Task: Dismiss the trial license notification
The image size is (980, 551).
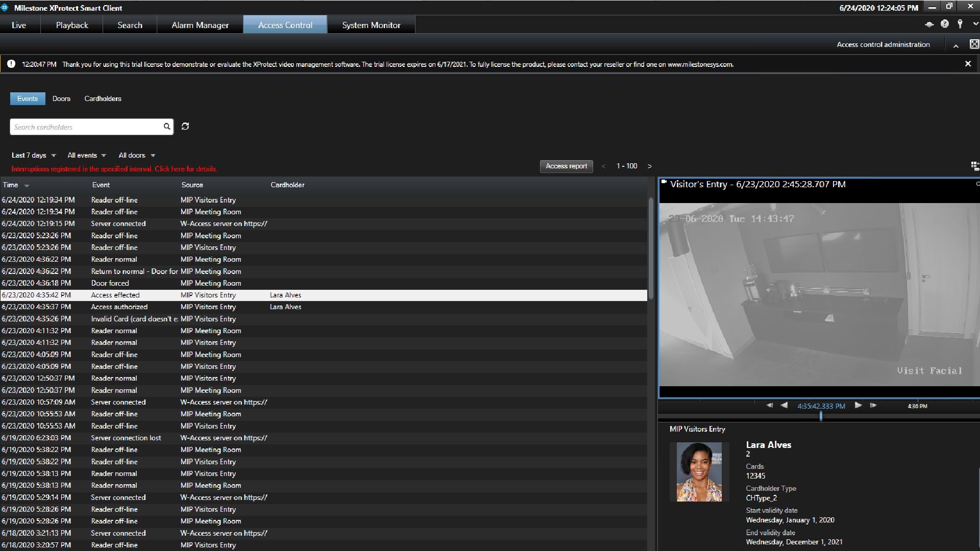Action: 968,64
